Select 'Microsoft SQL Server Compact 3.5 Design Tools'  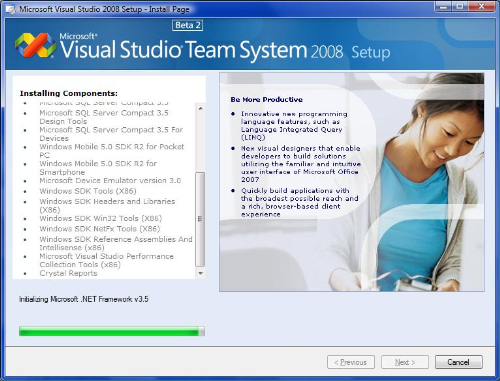[104, 117]
